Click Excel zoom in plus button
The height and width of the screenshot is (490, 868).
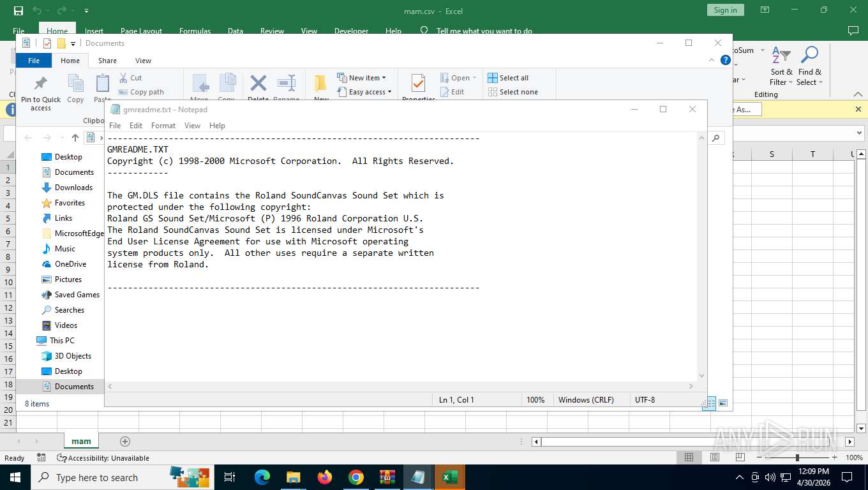pyautogui.click(x=834, y=457)
